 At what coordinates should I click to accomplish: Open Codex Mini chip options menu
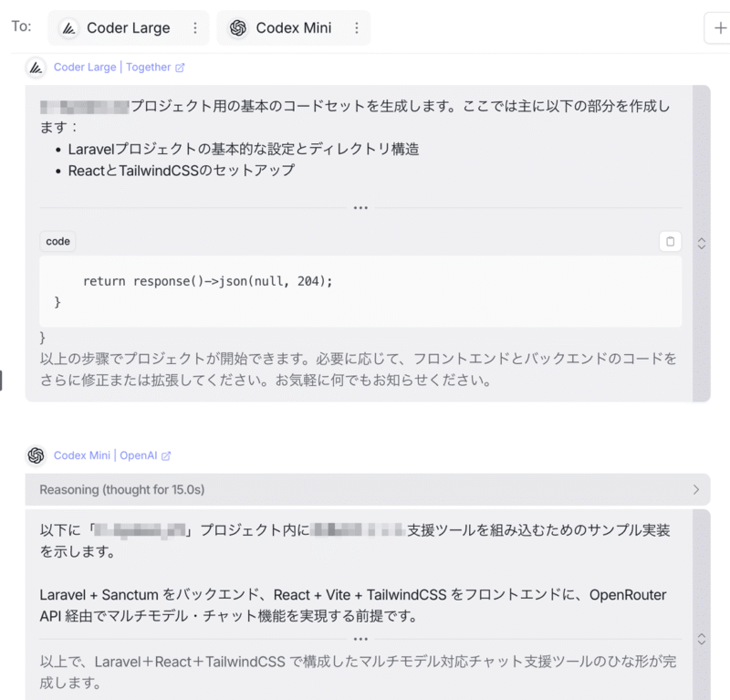pos(357,28)
